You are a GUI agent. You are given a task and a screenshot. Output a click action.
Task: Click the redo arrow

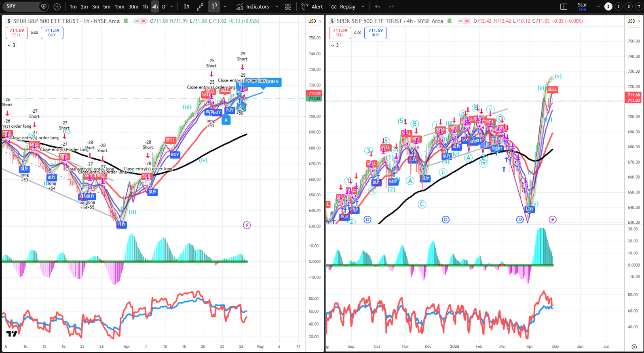click(391, 6)
